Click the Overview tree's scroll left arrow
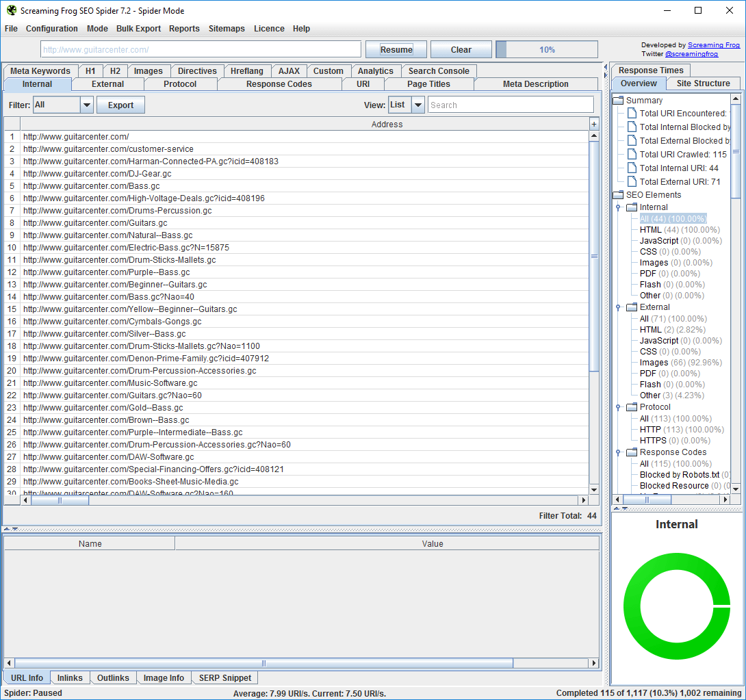Image resolution: width=746 pixels, height=700 pixels. click(617, 500)
